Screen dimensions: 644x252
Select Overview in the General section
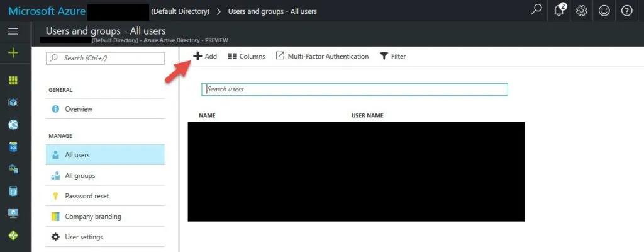(x=79, y=109)
